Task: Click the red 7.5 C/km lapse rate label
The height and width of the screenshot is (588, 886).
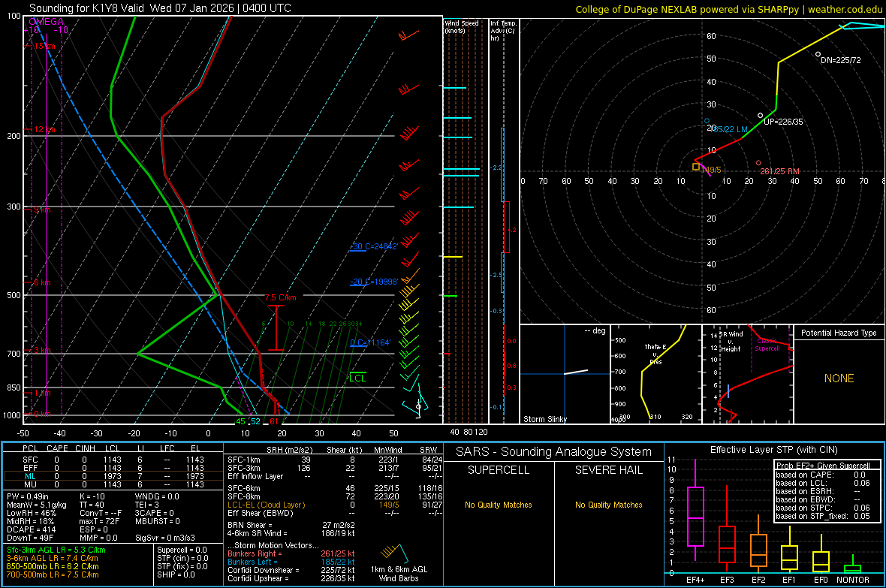Action: pyautogui.click(x=281, y=297)
